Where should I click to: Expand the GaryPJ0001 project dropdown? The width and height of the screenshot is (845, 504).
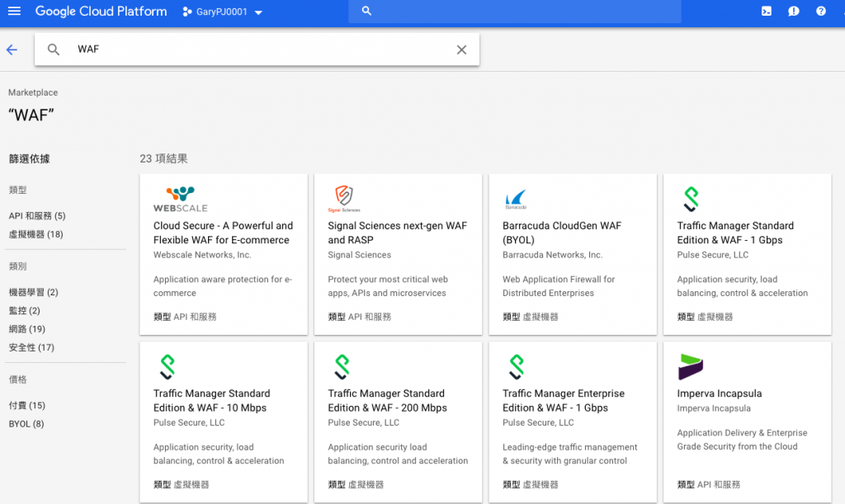pos(222,12)
